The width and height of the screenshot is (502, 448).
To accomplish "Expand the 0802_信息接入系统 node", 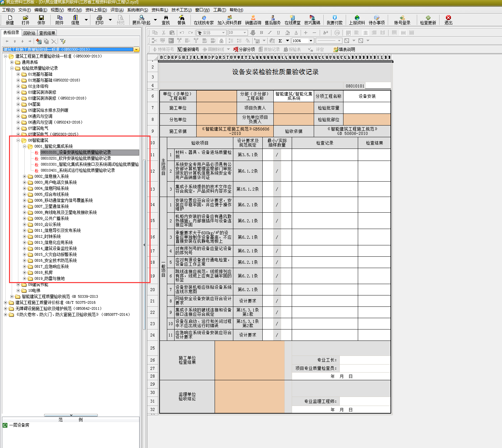I will 25,176.
